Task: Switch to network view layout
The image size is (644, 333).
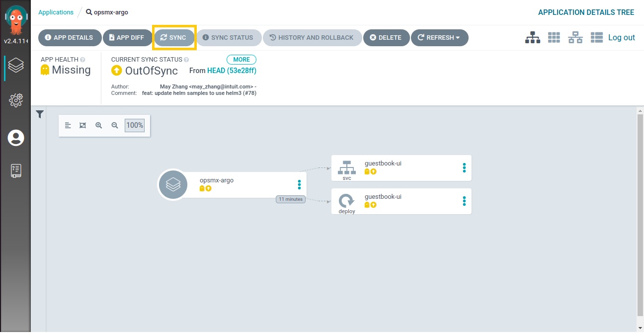Action: pos(575,38)
